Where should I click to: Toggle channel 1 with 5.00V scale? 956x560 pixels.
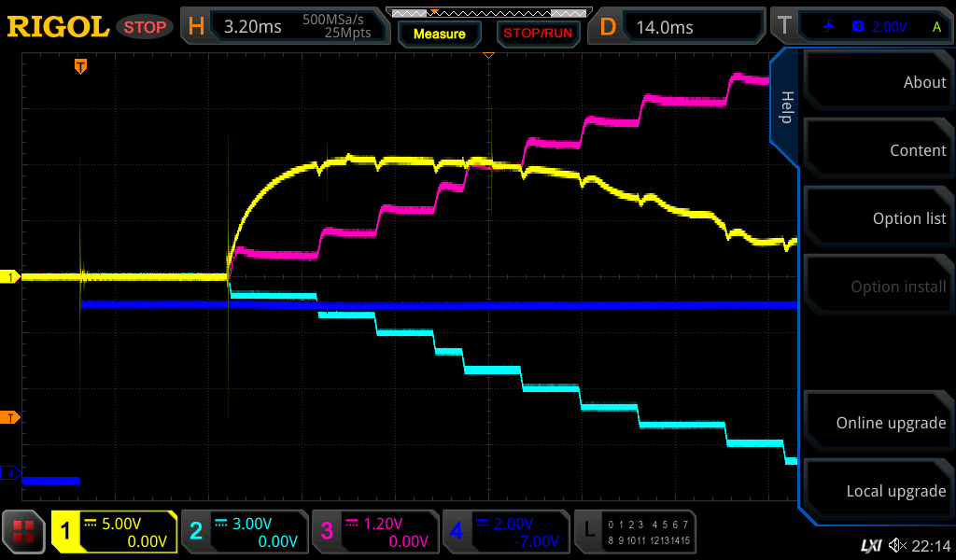pos(114,532)
